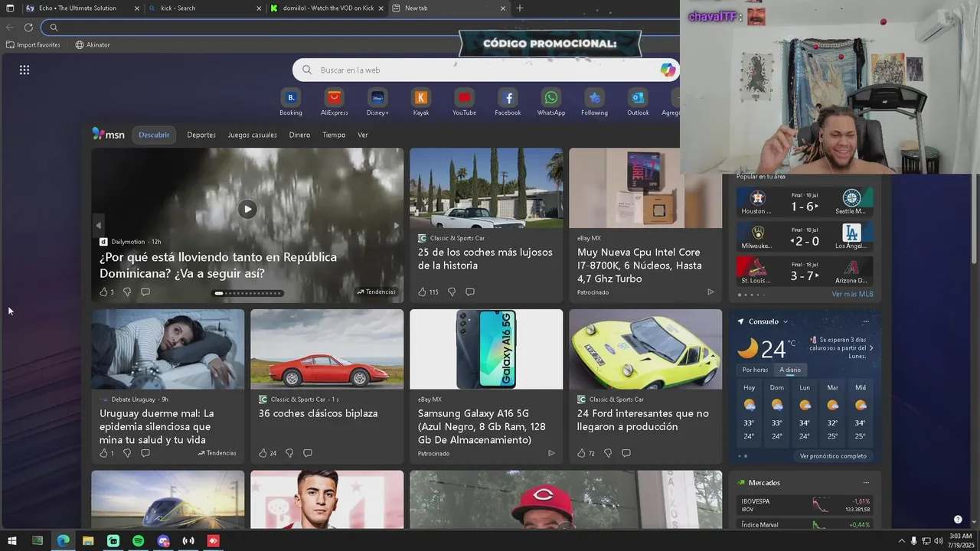Image resolution: width=980 pixels, height=551 pixels.
Task: Select the Juegos casuales tab
Action: coord(252,135)
